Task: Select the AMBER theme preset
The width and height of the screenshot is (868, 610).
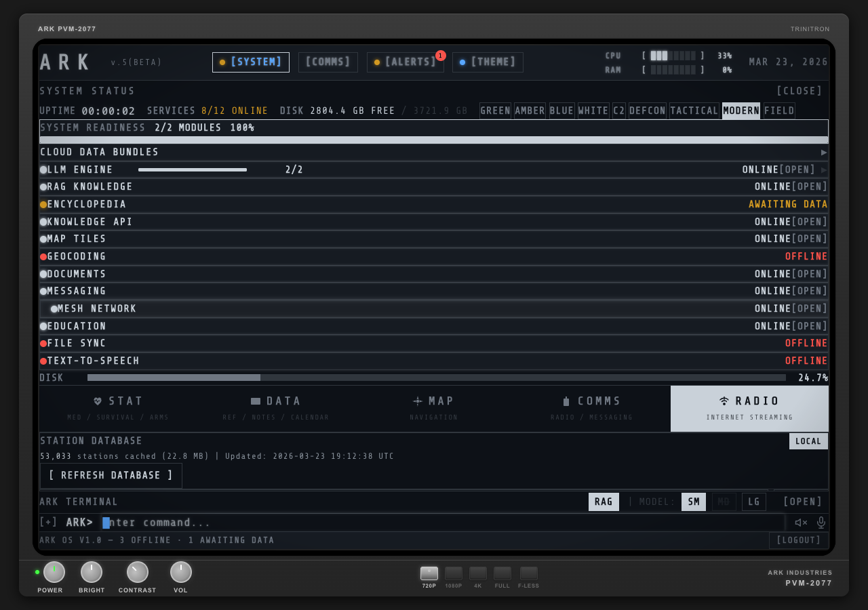Action: click(530, 110)
